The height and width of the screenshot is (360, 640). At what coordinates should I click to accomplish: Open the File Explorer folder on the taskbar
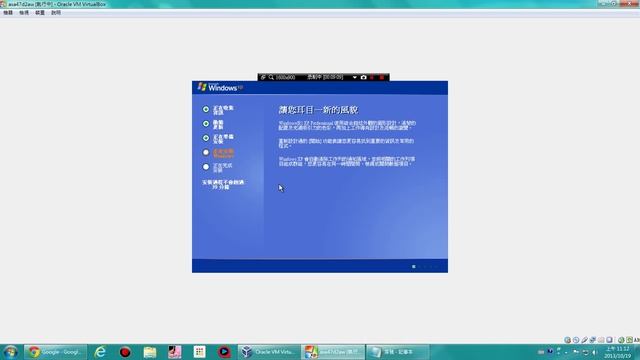pos(150,352)
